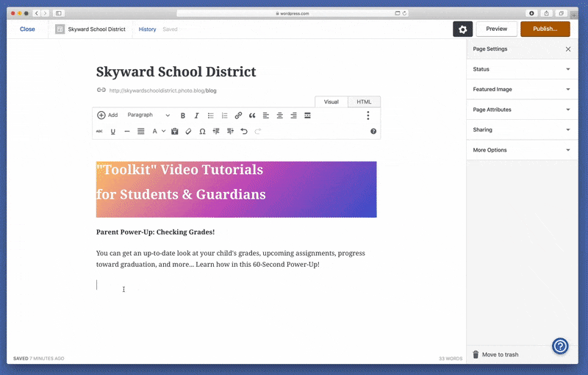
Task: Expand the Page Attributes section
Action: pos(522,110)
